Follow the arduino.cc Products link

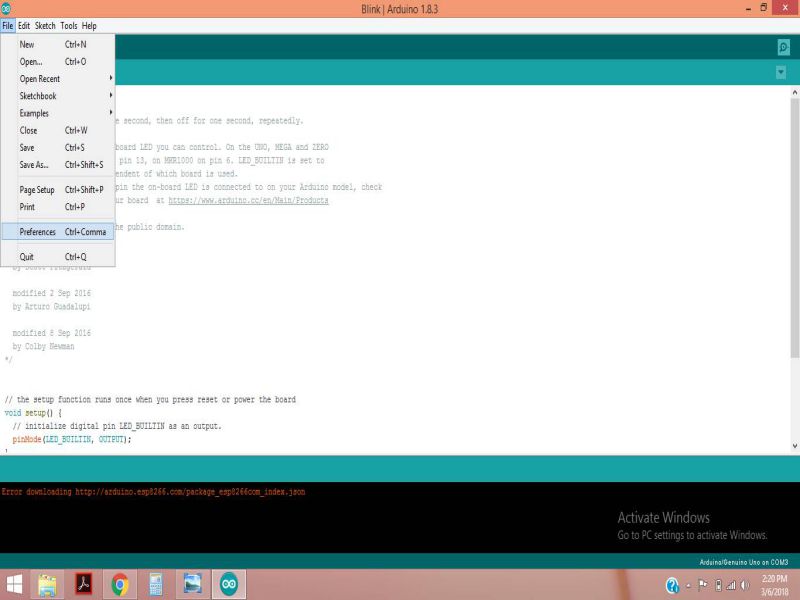(x=248, y=201)
